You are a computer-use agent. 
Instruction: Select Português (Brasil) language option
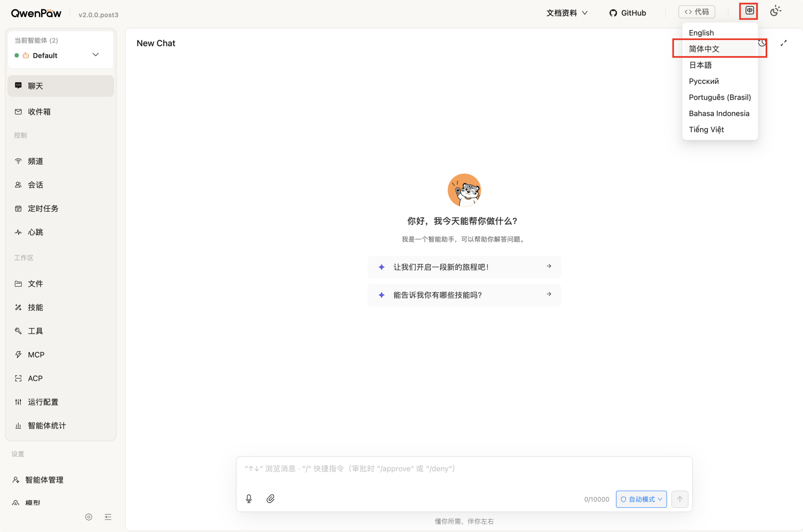click(720, 97)
